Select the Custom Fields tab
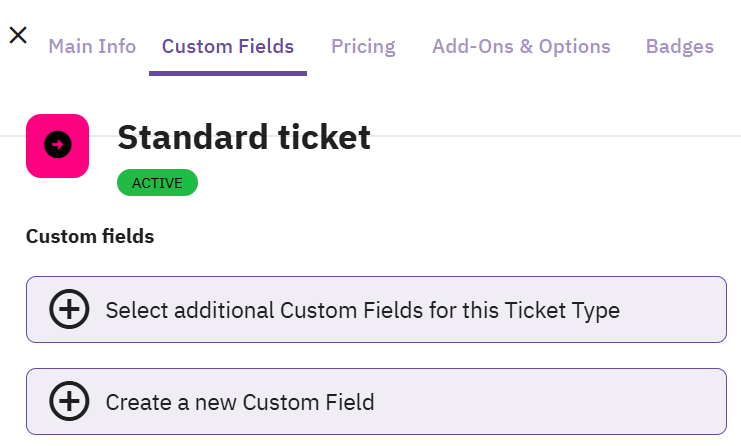Viewport: 741px width, 446px height. click(x=228, y=46)
